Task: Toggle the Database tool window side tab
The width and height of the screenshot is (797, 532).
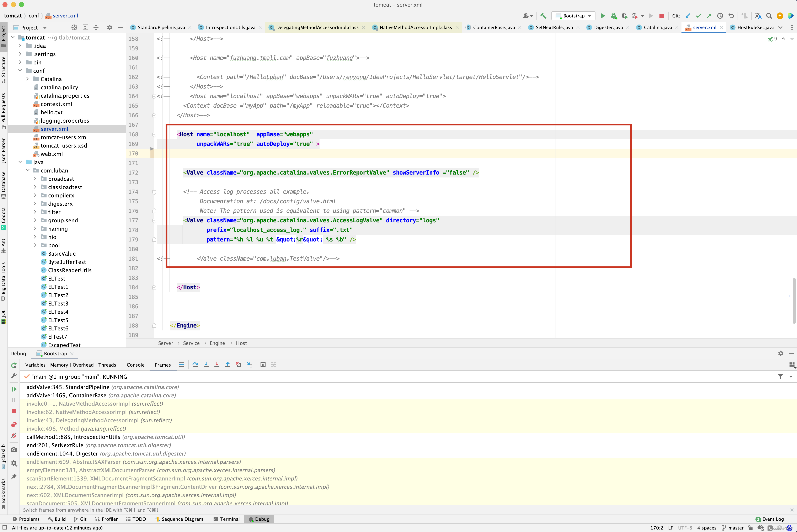Action: 4,185
